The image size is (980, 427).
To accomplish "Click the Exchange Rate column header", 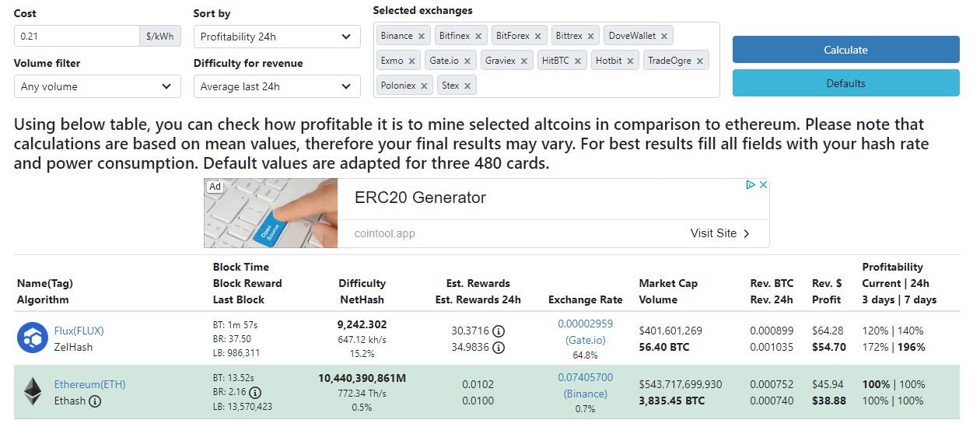I will (x=585, y=299).
